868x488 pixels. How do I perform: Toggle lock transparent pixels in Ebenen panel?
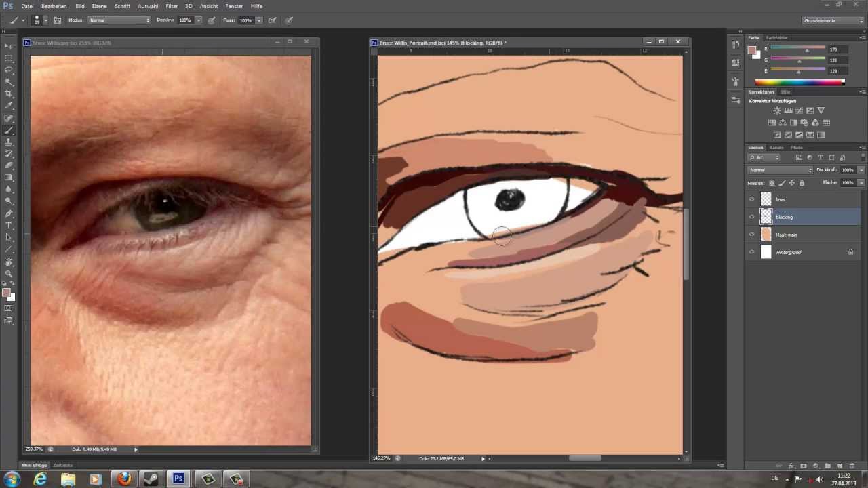click(772, 183)
